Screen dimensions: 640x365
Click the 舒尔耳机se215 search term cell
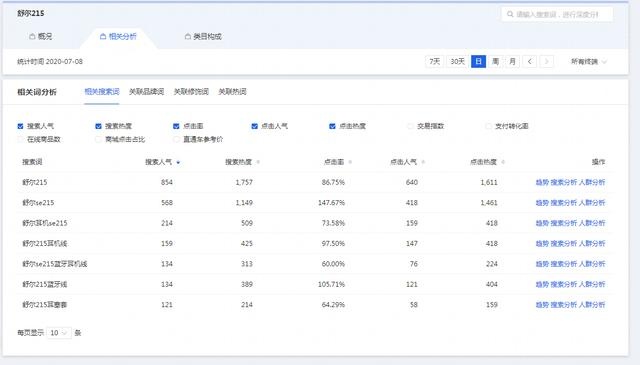coord(44,223)
